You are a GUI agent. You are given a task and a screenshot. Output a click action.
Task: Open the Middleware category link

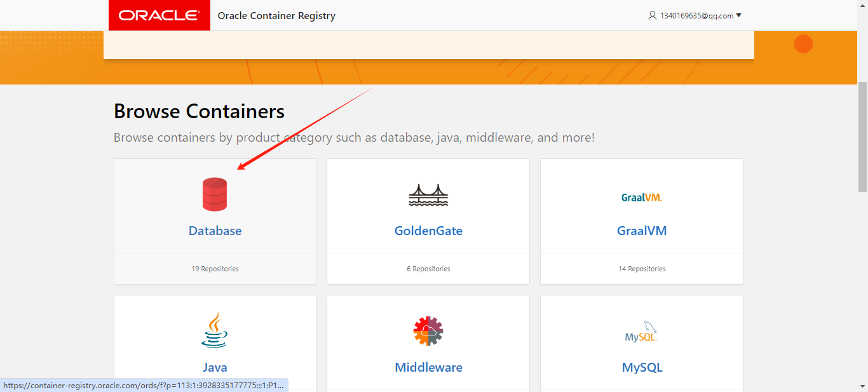pos(428,367)
